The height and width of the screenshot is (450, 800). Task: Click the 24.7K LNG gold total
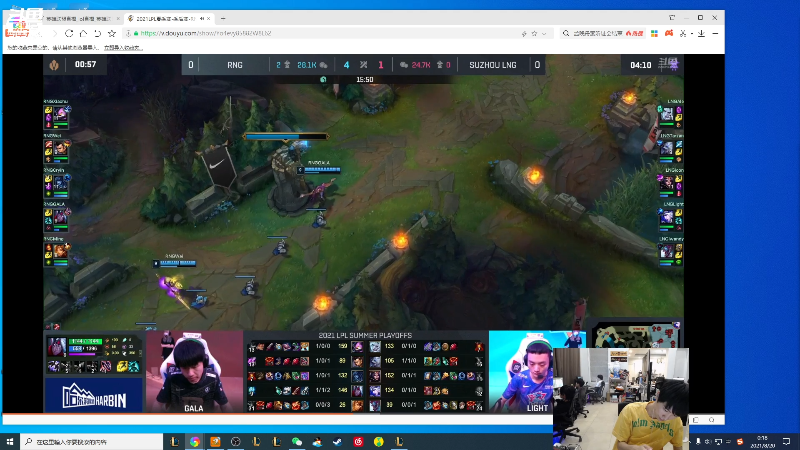pyautogui.click(x=421, y=65)
